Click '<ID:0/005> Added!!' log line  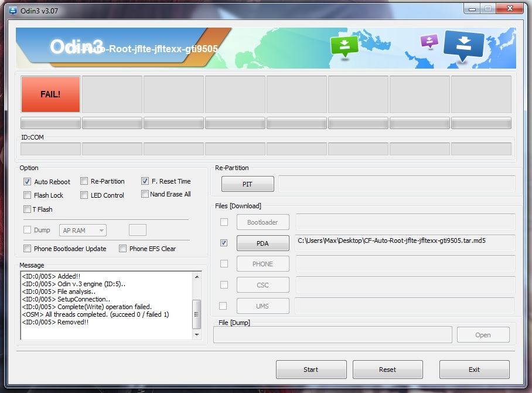(x=51, y=276)
